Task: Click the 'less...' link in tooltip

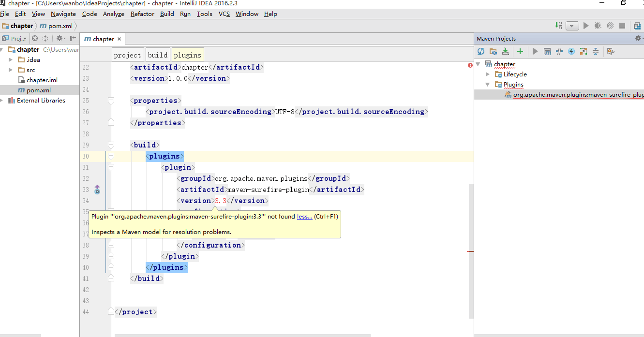Action: tap(304, 217)
